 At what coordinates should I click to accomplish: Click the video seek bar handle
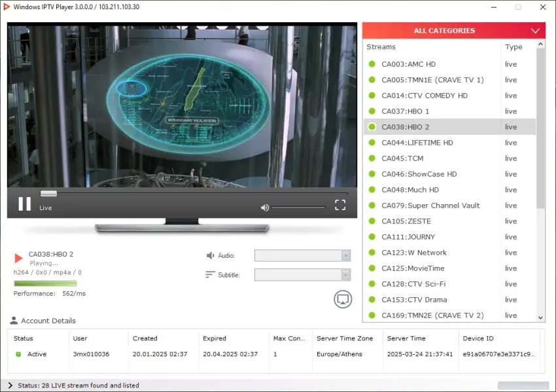pos(48,193)
